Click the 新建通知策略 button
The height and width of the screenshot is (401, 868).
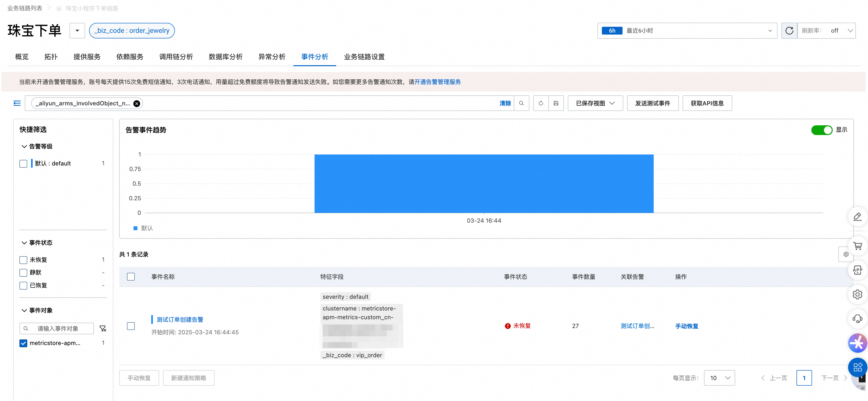(188, 378)
